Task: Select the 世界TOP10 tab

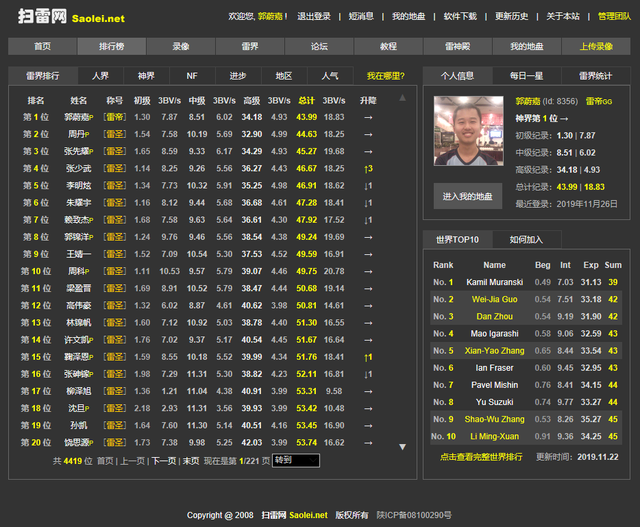Action: pos(458,240)
